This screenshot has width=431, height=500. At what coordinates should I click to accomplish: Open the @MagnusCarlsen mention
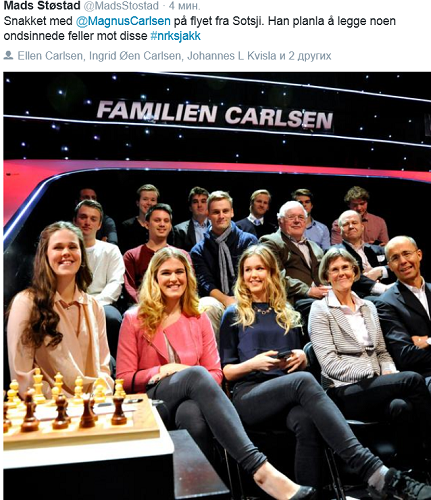pos(123,21)
